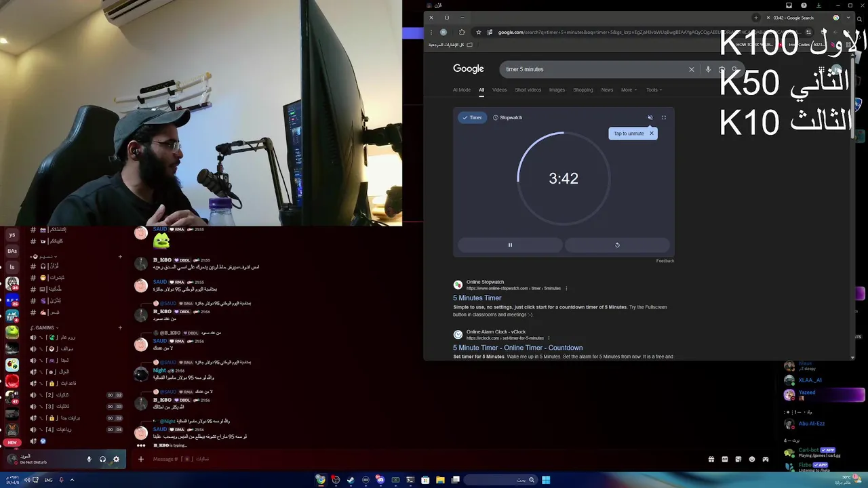
Task: Open the GIF picker in Discord
Action: pos(724,459)
